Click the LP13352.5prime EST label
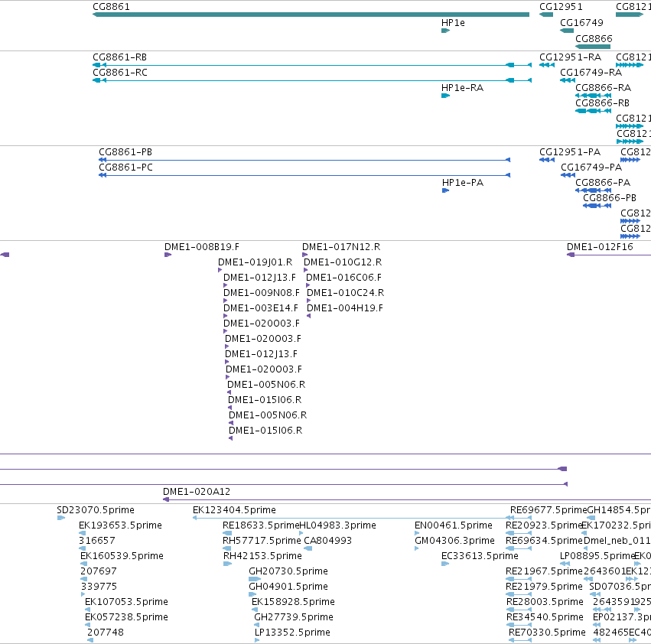Image resolution: width=651 pixels, height=644 pixels. pyautogui.click(x=293, y=633)
